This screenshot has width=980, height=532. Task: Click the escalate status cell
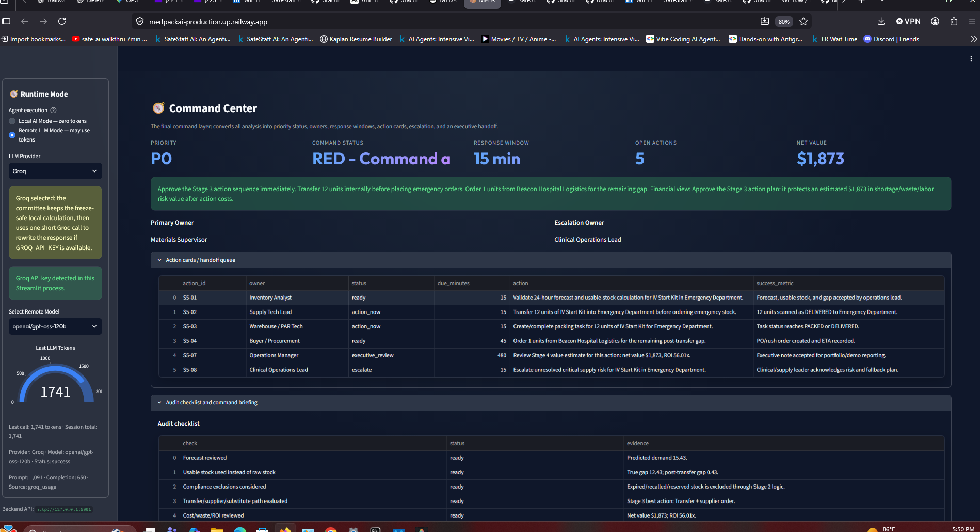tap(391, 370)
